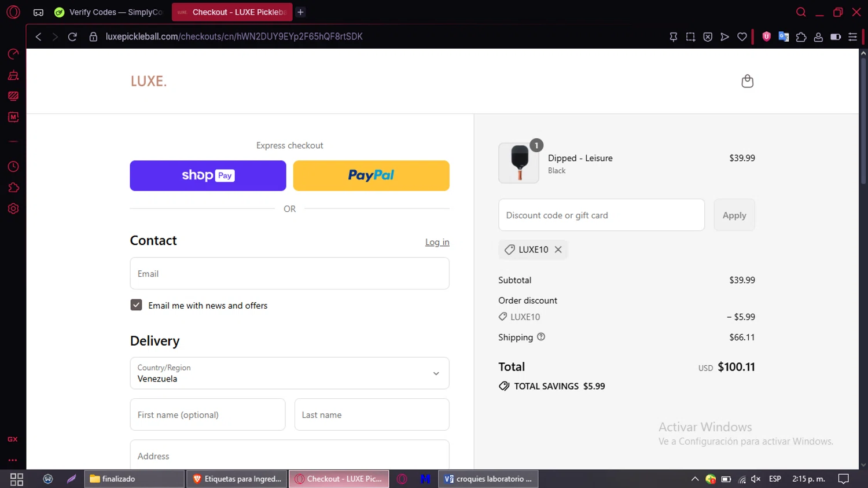Select the Checkout LUXE Pickleball tab
The image size is (868, 488).
(232, 12)
